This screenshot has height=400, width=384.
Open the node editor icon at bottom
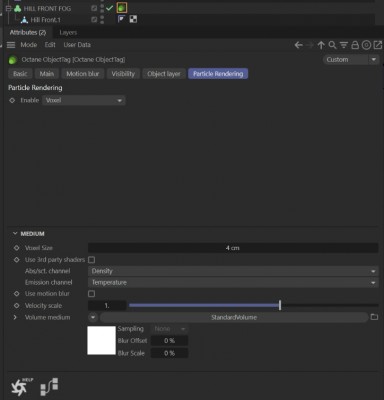(49, 387)
